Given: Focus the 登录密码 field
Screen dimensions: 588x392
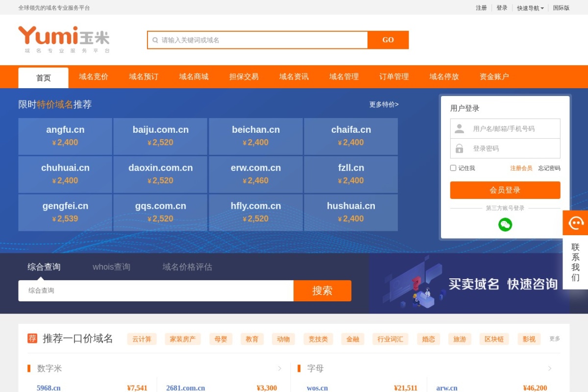Looking at the screenshot, I should pyautogui.click(x=505, y=148).
